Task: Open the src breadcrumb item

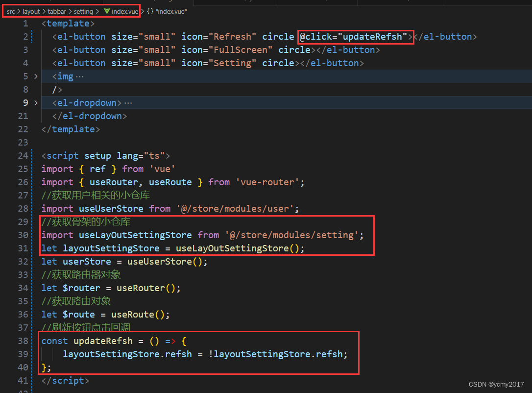Action: (x=10, y=11)
